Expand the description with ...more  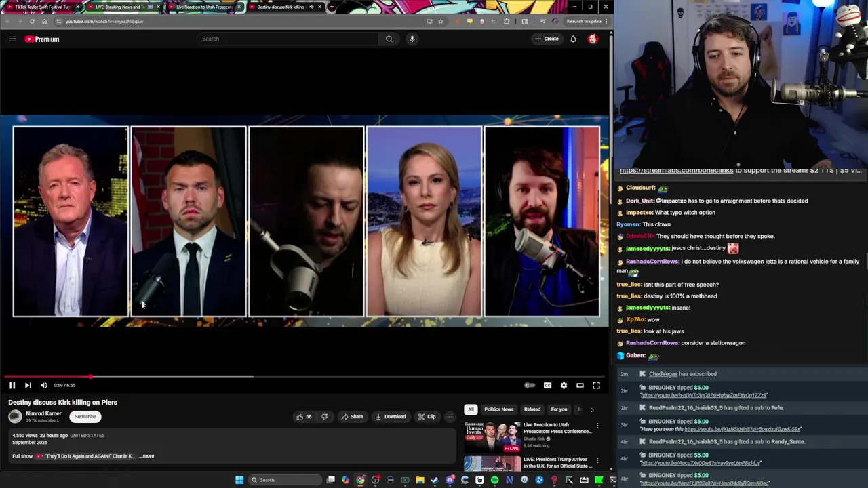point(146,456)
